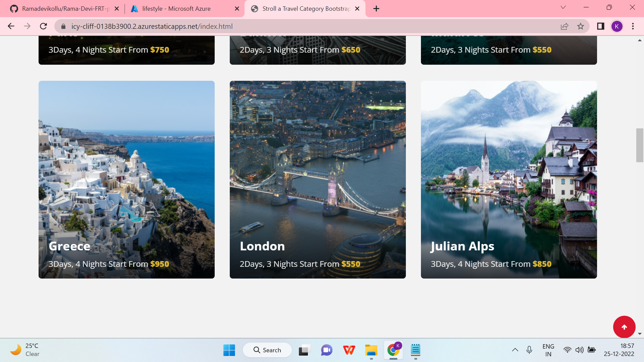Select the Julian Alps destination card

[x=509, y=179]
